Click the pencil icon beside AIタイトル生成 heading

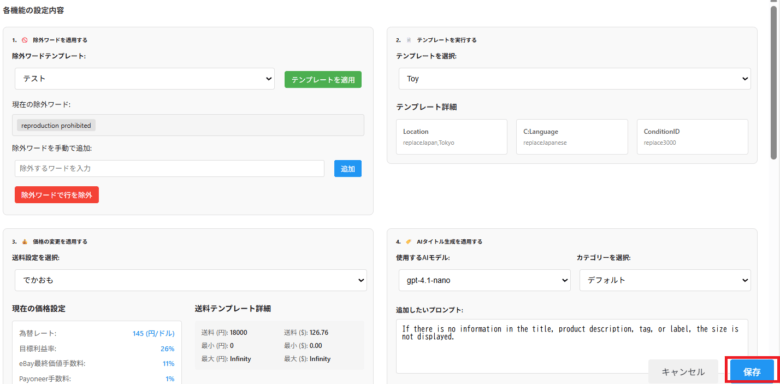pyautogui.click(x=409, y=242)
